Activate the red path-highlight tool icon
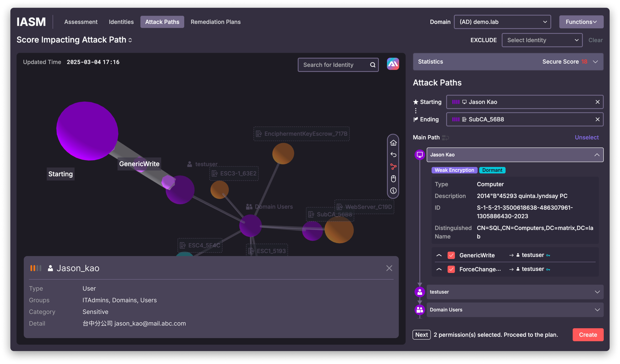 pyautogui.click(x=393, y=167)
